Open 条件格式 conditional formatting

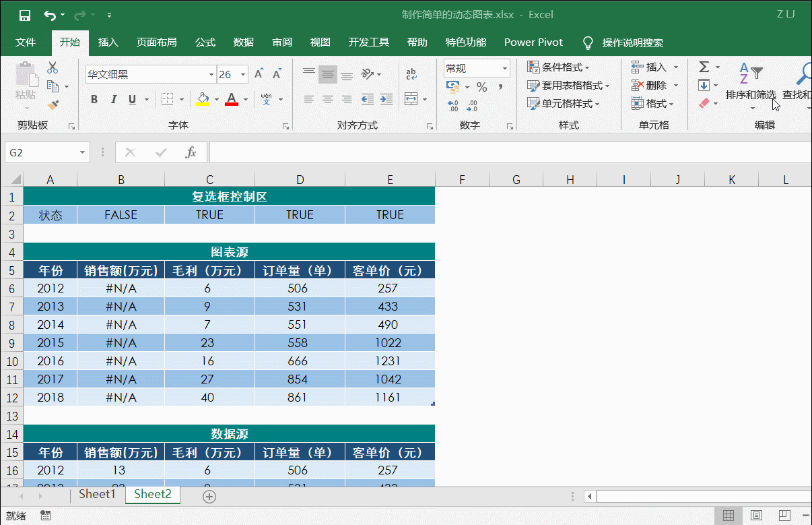click(x=558, y=67)
